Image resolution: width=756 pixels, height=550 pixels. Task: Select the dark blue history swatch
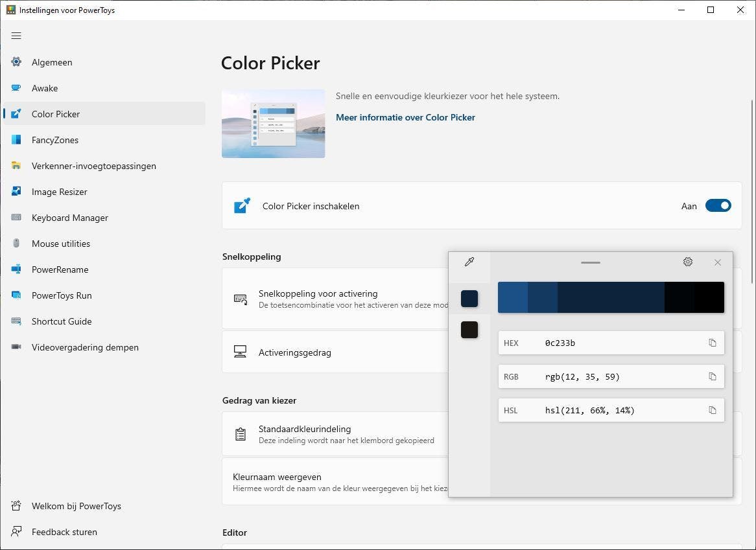click(469, 299)
